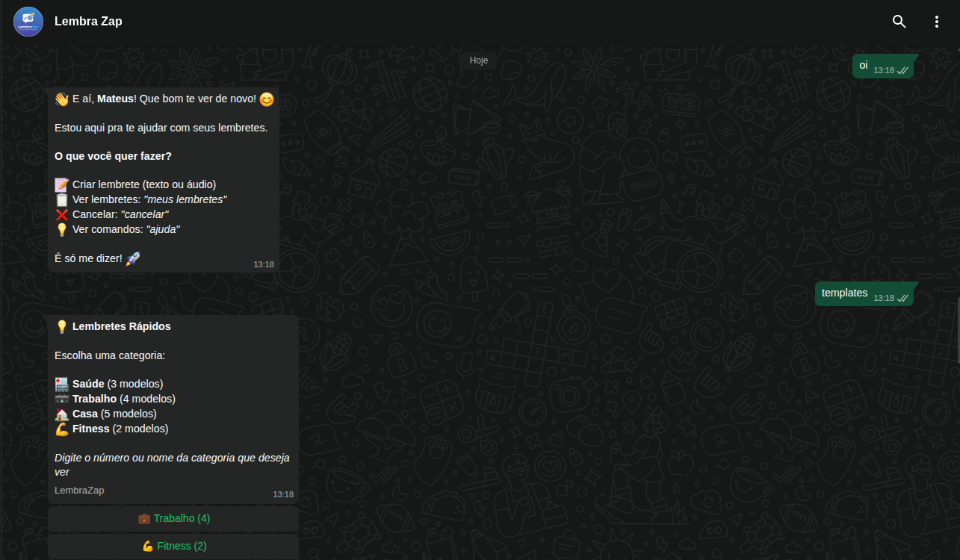Open the three-dot overflow menu
This screenshot has height=560, width=960.
pos(937,22)
